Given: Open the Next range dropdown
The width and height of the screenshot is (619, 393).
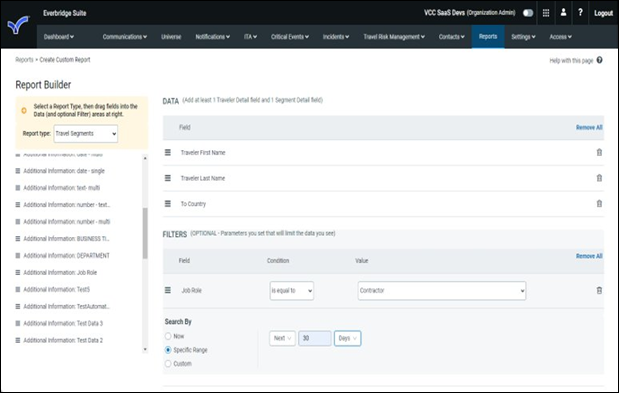Looking at the screenshot, I should (282, 339).
